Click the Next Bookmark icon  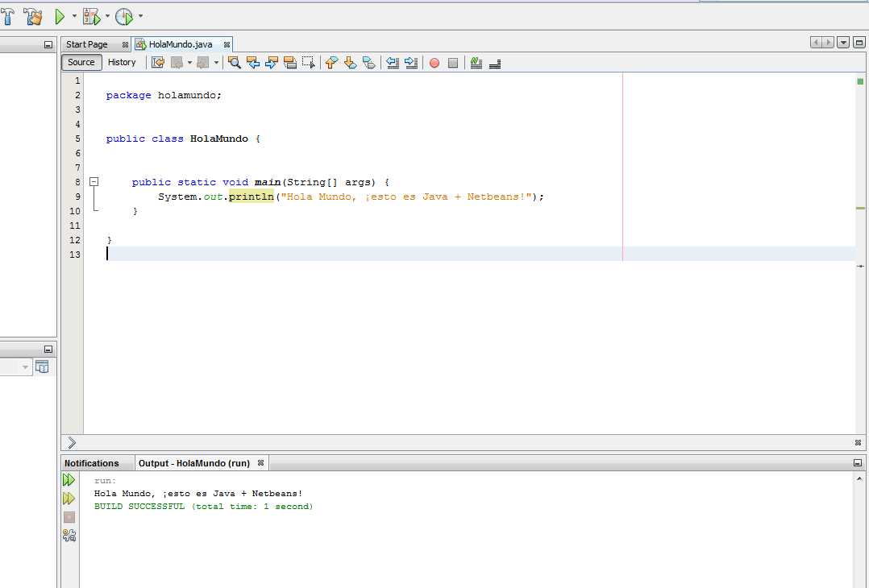click(x=351, y=62)
